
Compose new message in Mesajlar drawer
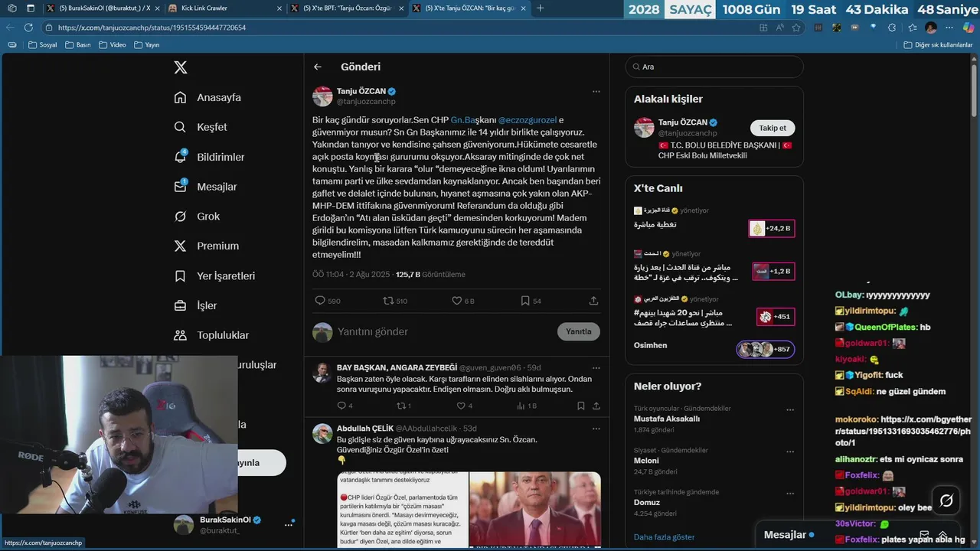coord(924,535)
